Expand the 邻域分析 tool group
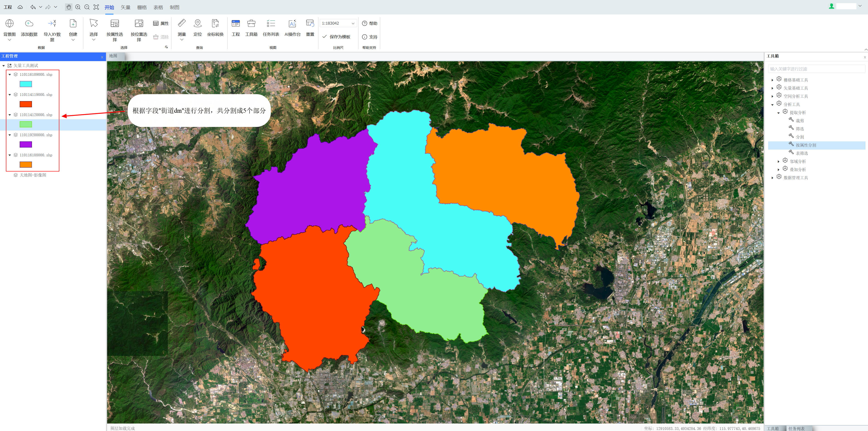Screen dimensions: 868x431 pyautogui.click(x=778, y=162)
